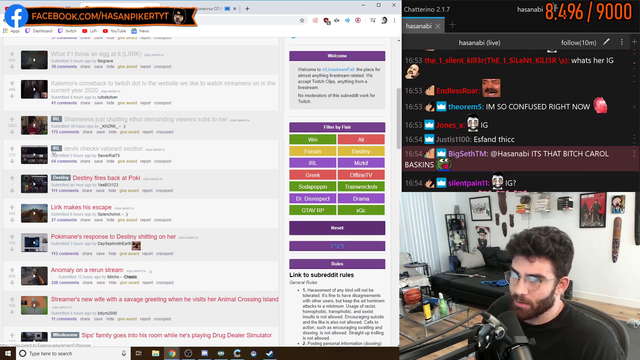Open Discord from the taskbar
The image size is (640, 360).
[x=204, y=353]
